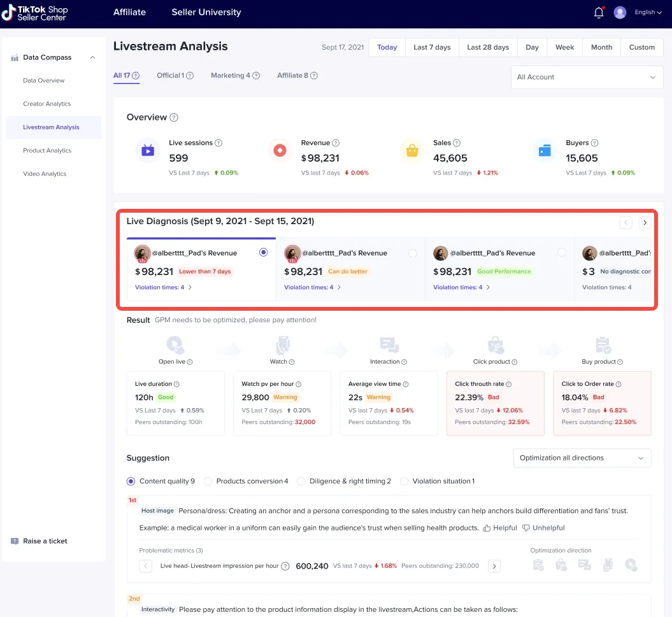Click the Last 7 days button
Viewport: 672px width, 617px height.
(x=431, y=47)
